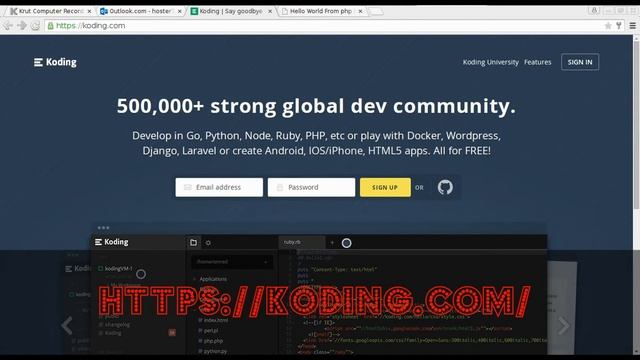Focus the Password field
The width and height of the screenshot is (640, 360).
pos(311,187)
